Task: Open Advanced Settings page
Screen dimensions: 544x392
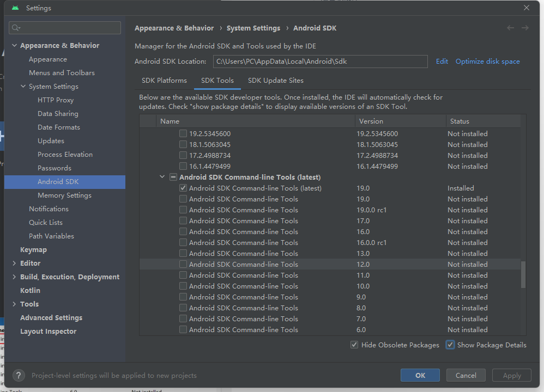Action: point(51,317)
